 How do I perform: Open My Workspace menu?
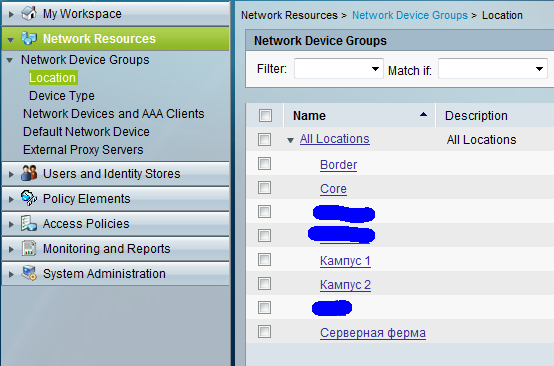click(116, 14)
